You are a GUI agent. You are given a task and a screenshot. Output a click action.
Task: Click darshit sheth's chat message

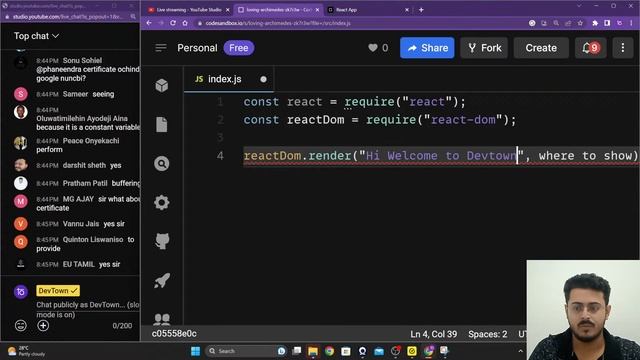pos(78,165)
